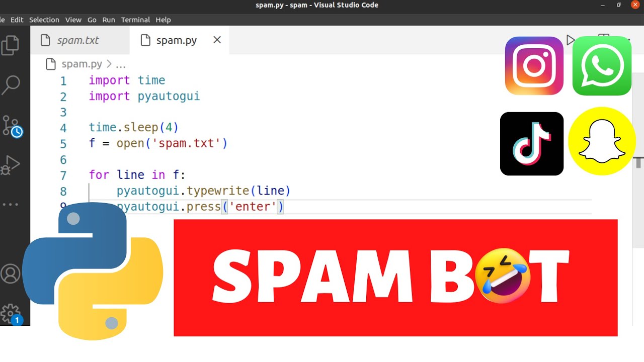Open Source Control view icon
The image size is (644, 362).
click(11, 126)
